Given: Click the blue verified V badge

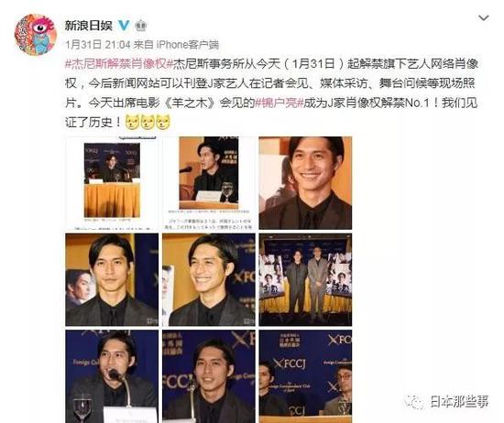Looking at the screenshot, I should point(125,26).
